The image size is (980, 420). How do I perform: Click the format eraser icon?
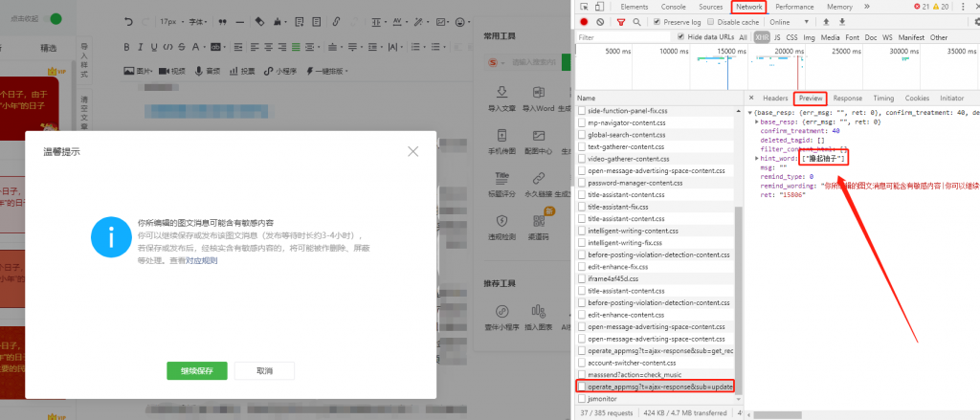[x=260, y=22]
